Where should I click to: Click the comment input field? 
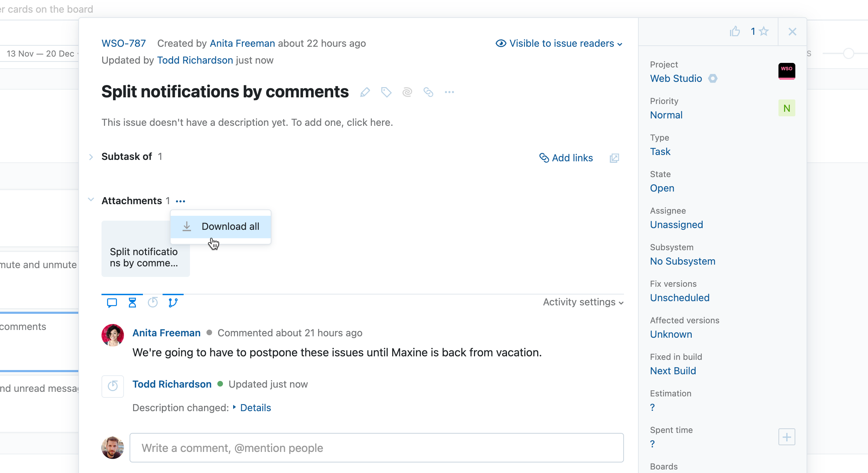(376, 448)
